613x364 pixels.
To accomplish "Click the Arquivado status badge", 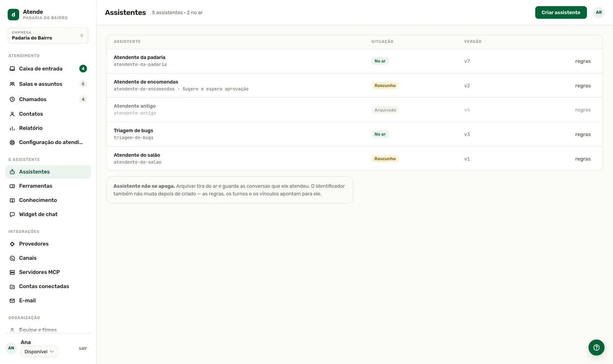I will [x=385, y=110].
